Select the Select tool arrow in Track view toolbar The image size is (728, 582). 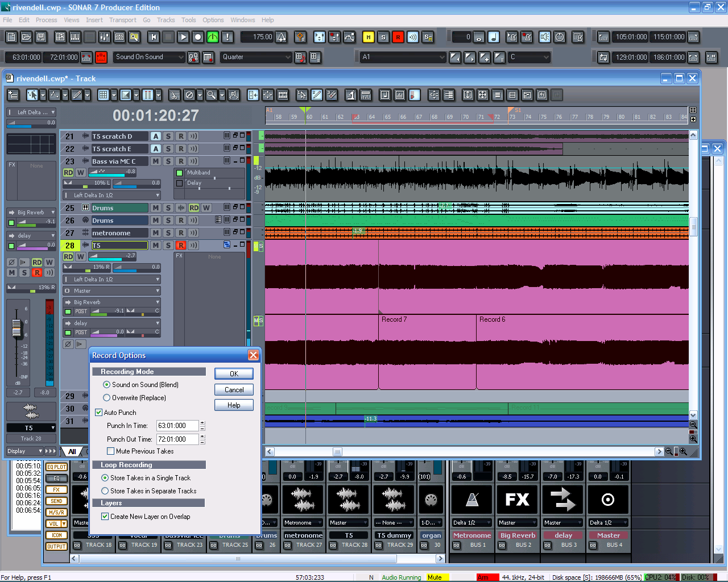[32, 95]
